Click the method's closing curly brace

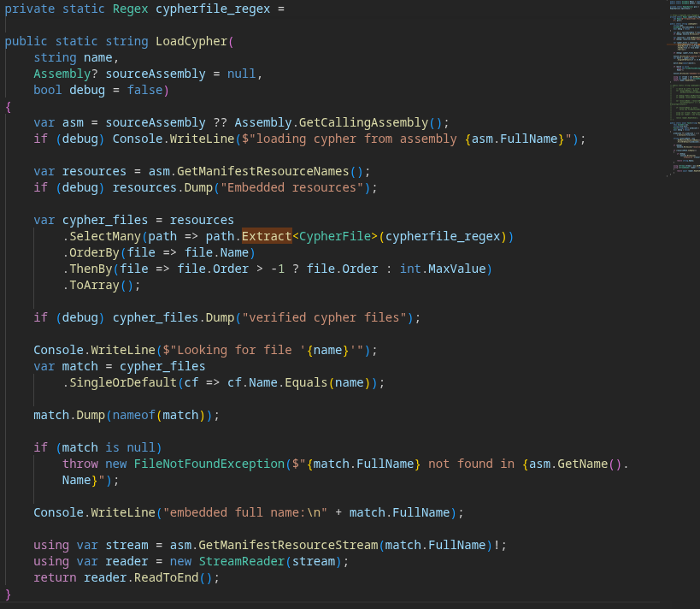[8, 594]
